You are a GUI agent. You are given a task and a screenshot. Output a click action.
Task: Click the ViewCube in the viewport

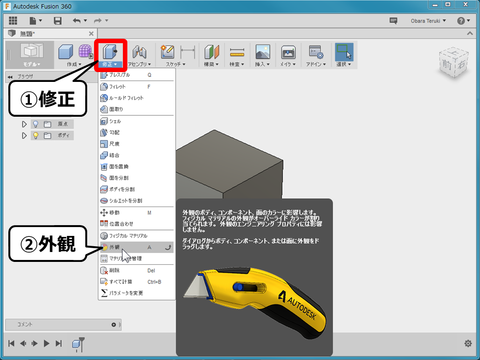coord(454,62)
